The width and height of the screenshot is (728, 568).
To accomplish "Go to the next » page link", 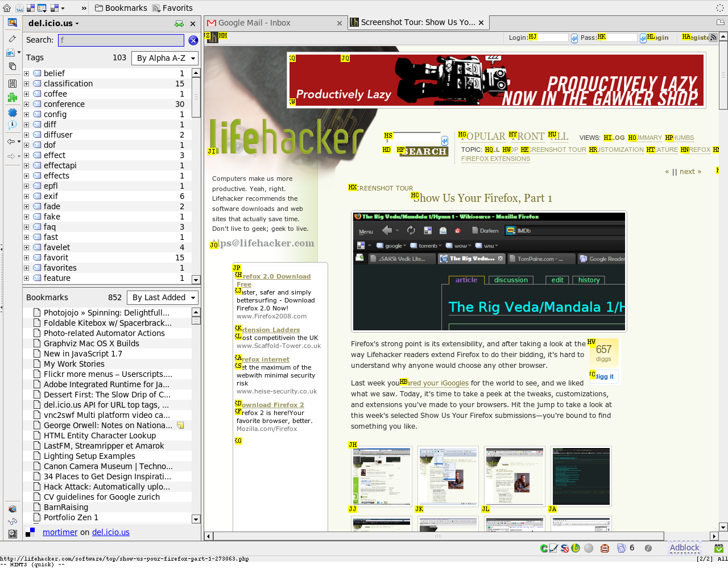I will coord(690,172).
